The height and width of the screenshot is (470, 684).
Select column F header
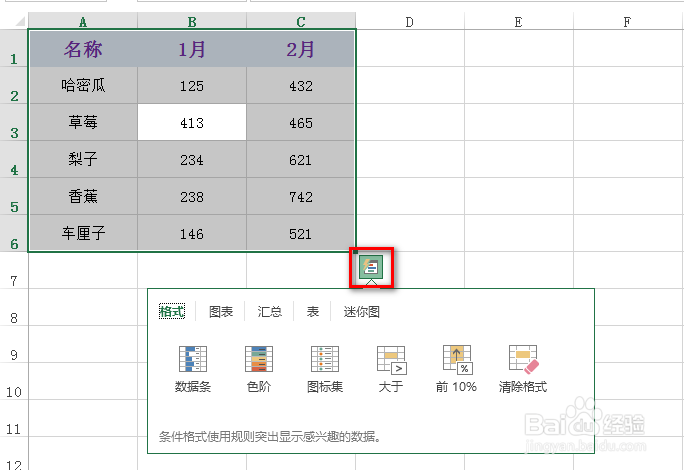[627, 21]
